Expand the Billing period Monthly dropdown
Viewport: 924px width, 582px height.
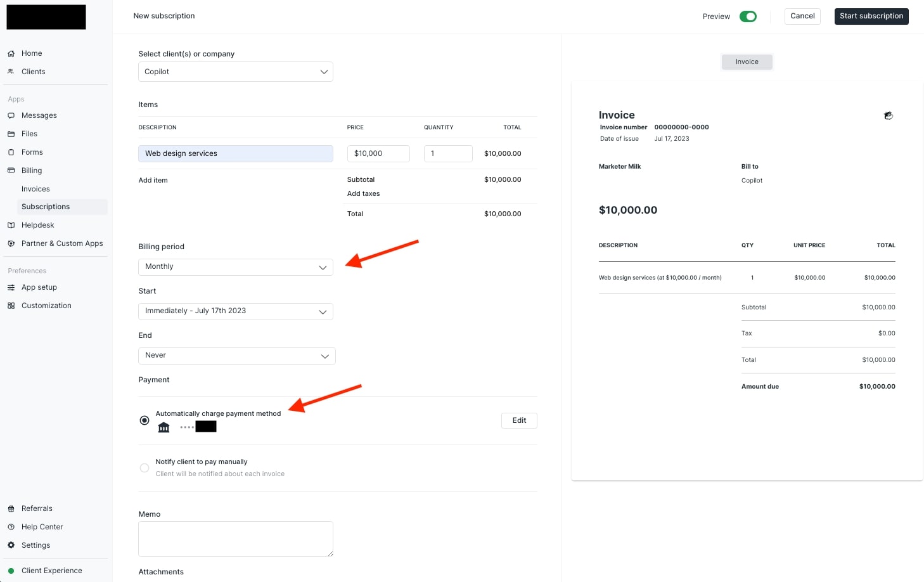click(x=235, y=267)
